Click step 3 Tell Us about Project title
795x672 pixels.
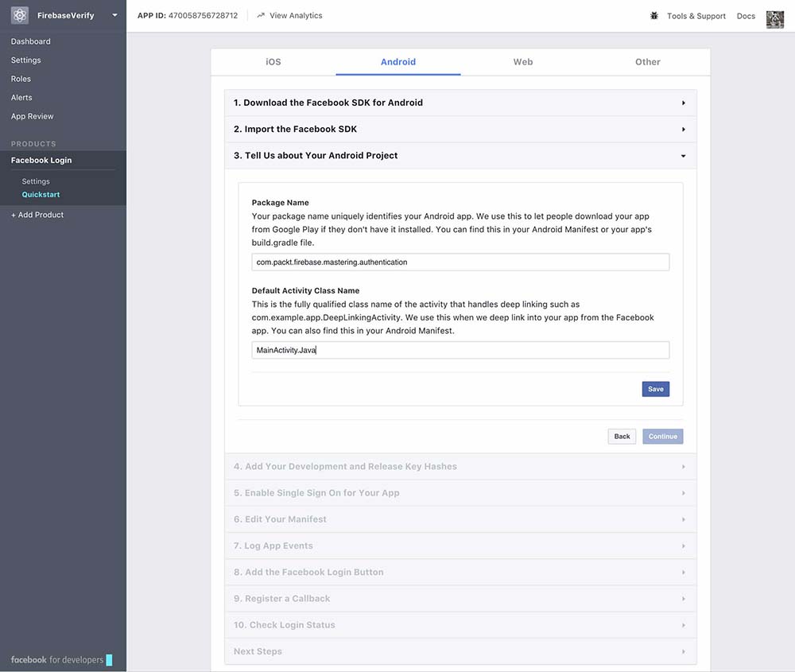316,155
